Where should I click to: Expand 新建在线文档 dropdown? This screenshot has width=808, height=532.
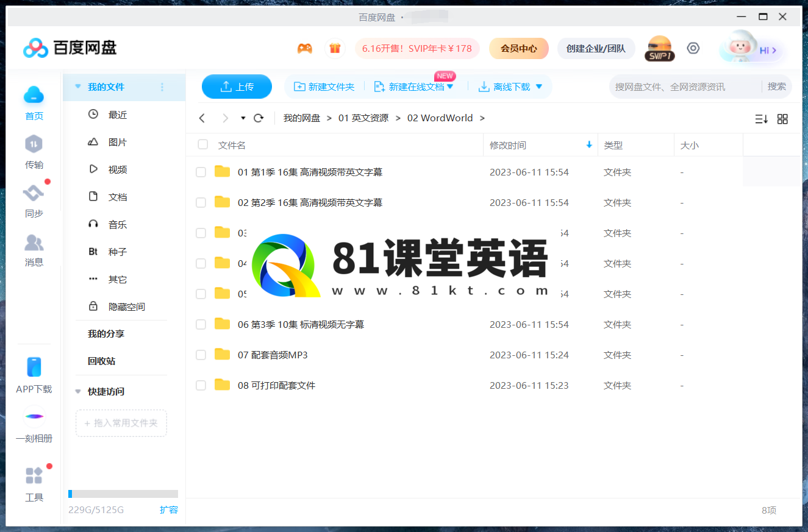click(x=450, y=87)
